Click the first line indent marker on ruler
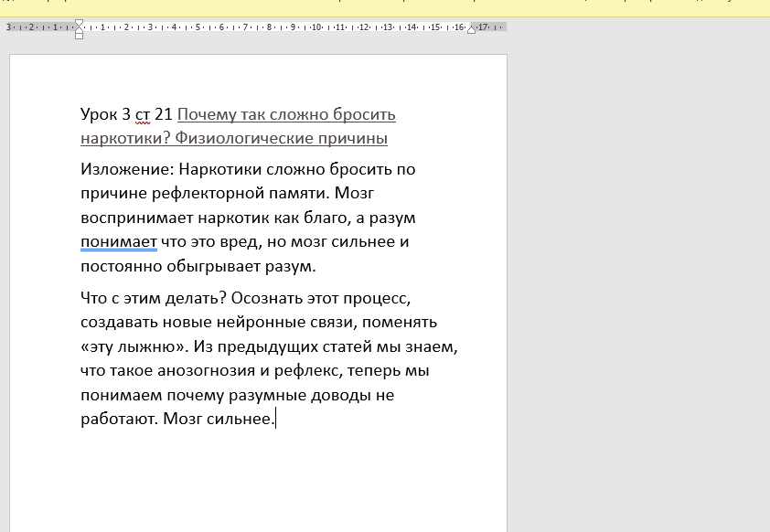 pyautogui.click(x=80, y=22)
